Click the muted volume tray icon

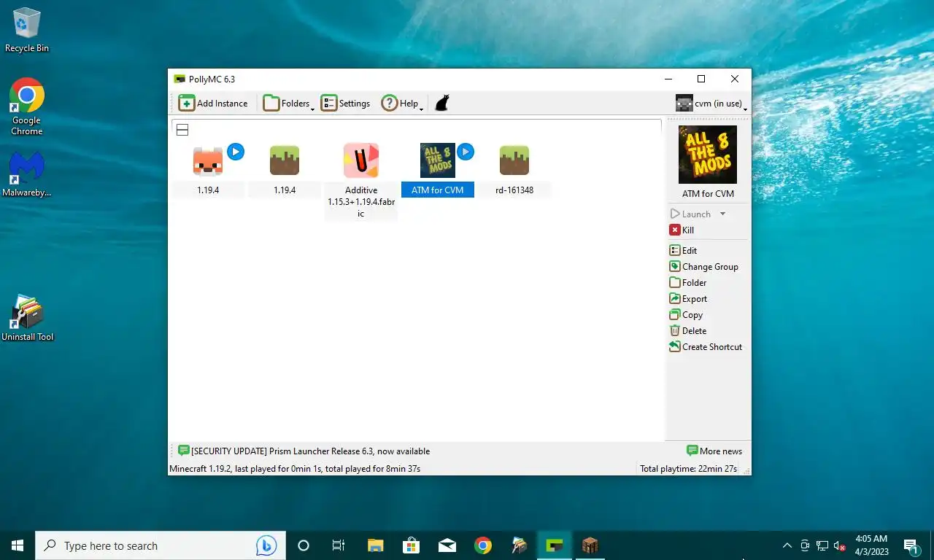[x=839, y=545]
